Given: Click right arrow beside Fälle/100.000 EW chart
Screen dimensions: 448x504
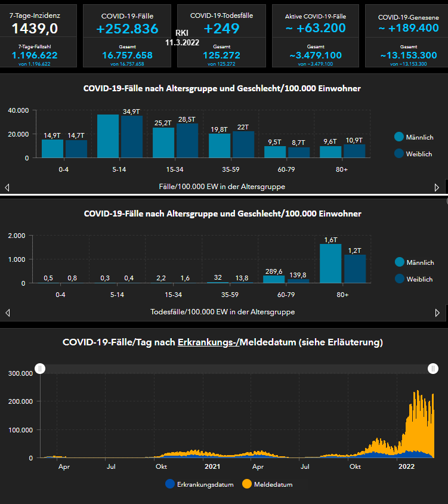Looking at the screenshot, I should coord(437,187).
